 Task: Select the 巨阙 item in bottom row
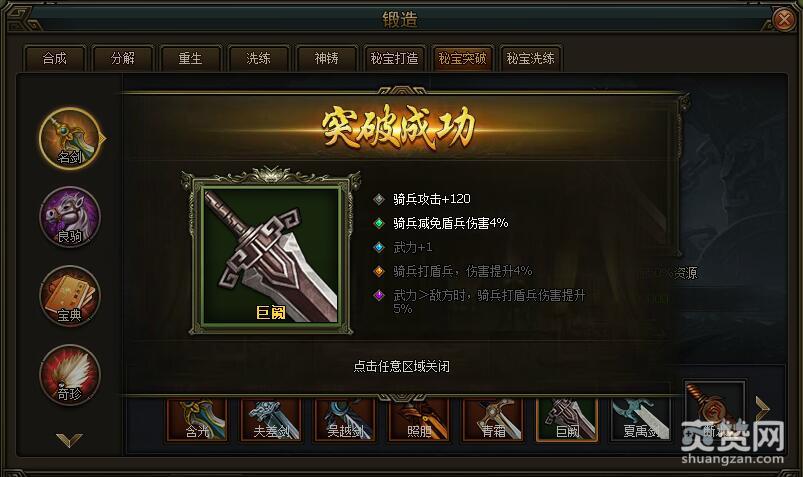[567, 420]
